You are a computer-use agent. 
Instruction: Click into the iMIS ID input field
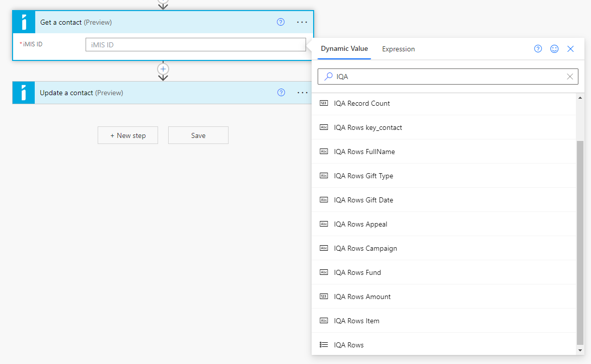point(195,45)
